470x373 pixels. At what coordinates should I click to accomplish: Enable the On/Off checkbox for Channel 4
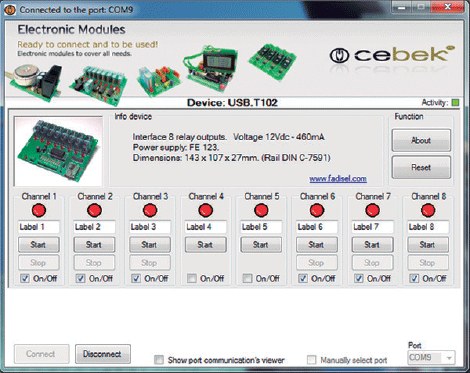coord(192,278)
